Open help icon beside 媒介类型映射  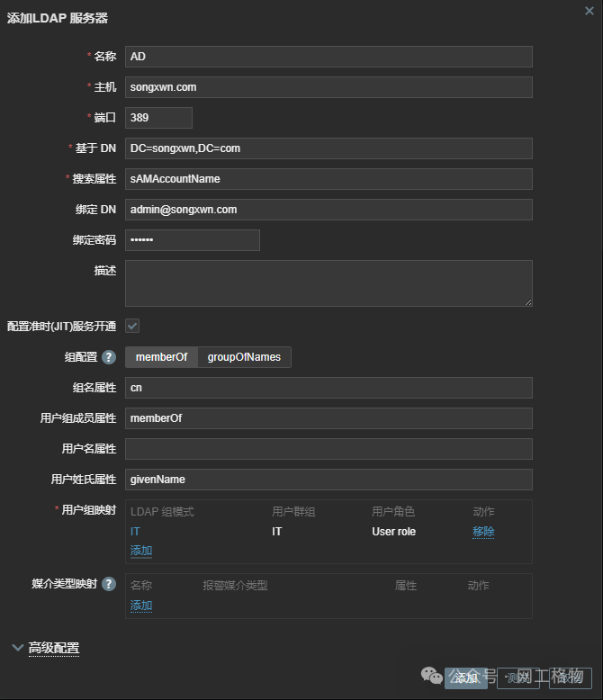pyautogui.click(x=109, y=584)
